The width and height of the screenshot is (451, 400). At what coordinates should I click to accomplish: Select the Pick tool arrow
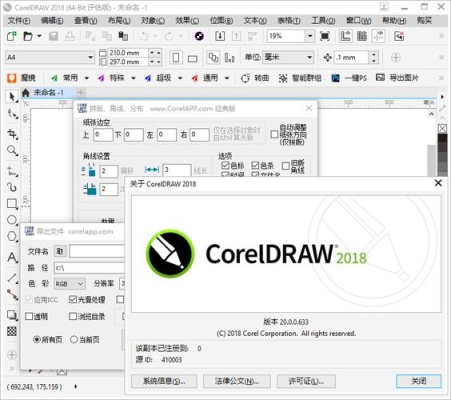(x=12, y=97)
